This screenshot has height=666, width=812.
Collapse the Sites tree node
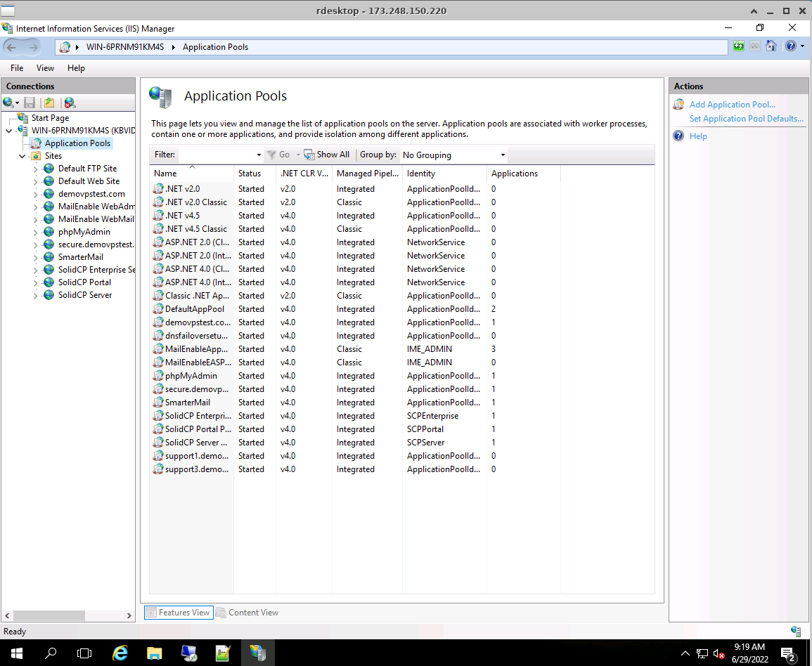coord(22,156)
